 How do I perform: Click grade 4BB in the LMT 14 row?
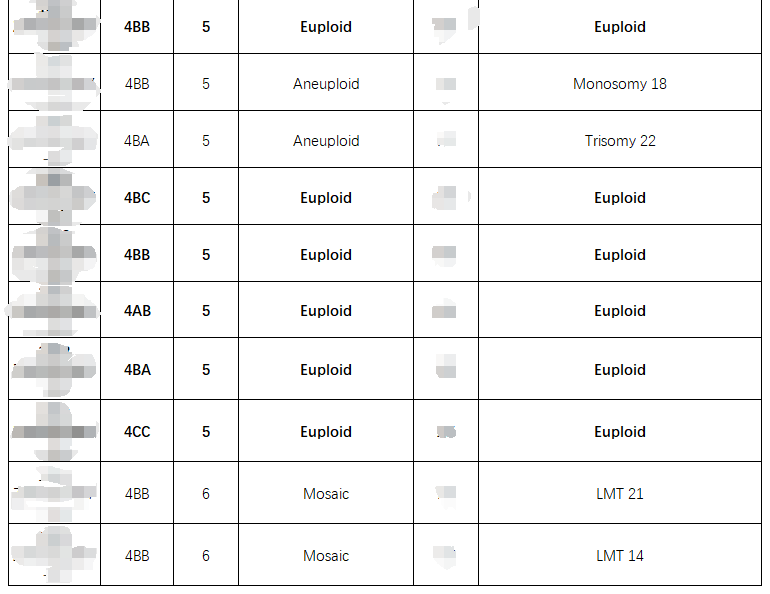click(137, 555)
